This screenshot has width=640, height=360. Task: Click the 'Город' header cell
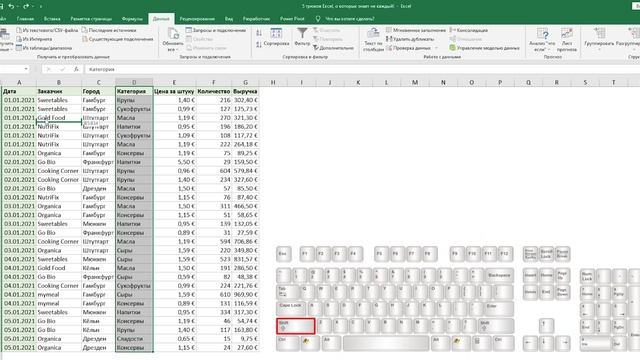[98, 91]
